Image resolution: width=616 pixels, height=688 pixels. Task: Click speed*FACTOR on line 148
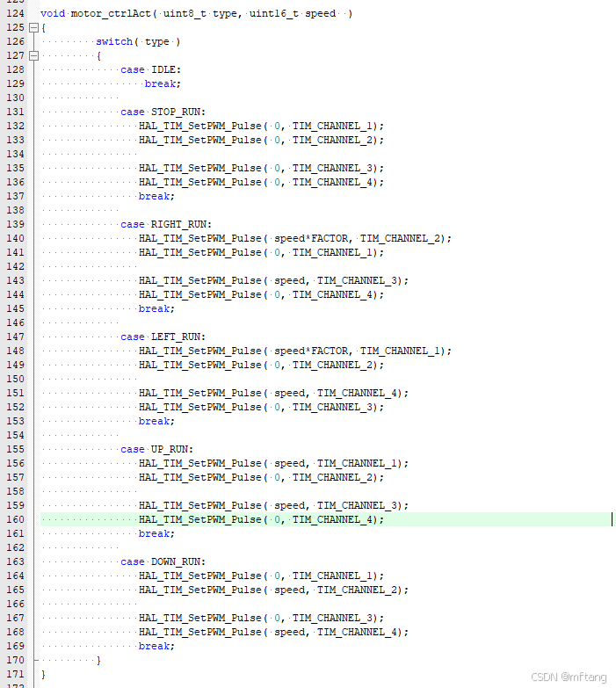pos(311,351)
